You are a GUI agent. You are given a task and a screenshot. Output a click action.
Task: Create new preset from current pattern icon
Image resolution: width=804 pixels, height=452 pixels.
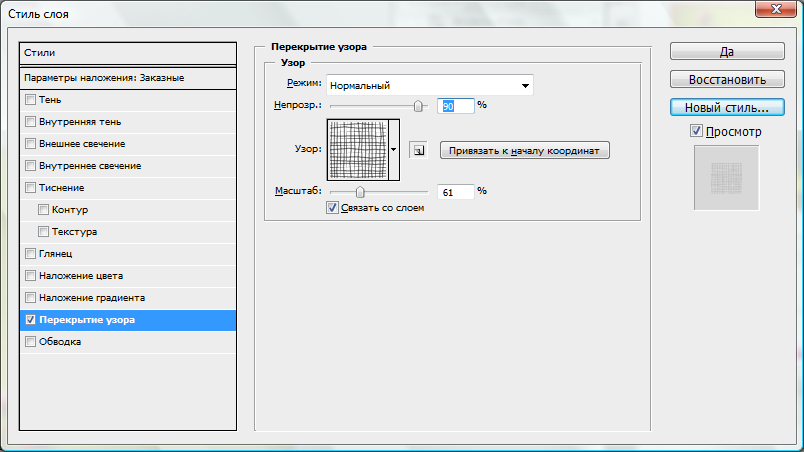pyautogui.click(x=418, y=150)
